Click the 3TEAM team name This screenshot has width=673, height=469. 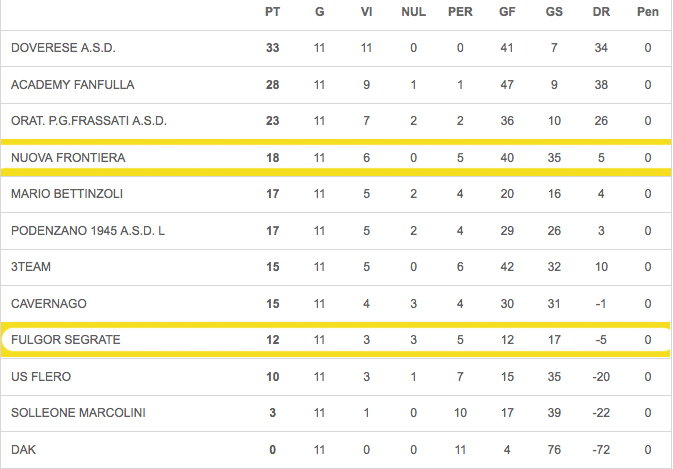(x=33, y=267)
